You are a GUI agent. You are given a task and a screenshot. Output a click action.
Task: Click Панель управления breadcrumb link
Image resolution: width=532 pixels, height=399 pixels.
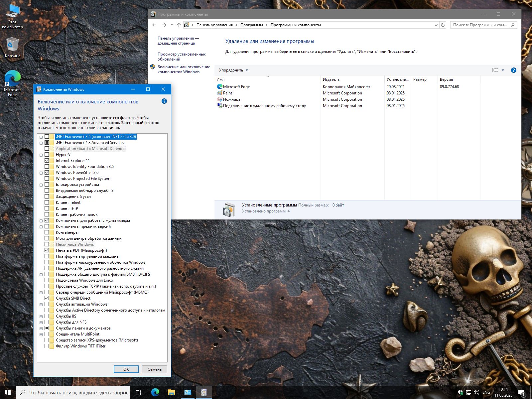[214, 25]
